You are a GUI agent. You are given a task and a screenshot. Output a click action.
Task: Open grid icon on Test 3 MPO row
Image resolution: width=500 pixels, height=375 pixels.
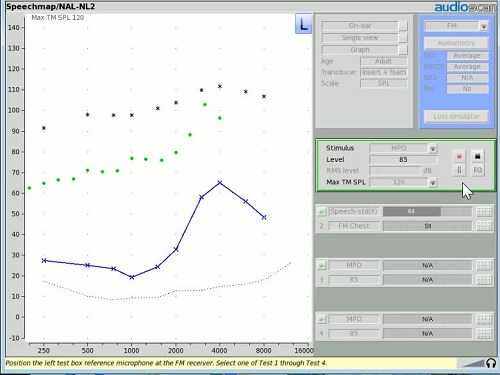[x=484, y=265]
